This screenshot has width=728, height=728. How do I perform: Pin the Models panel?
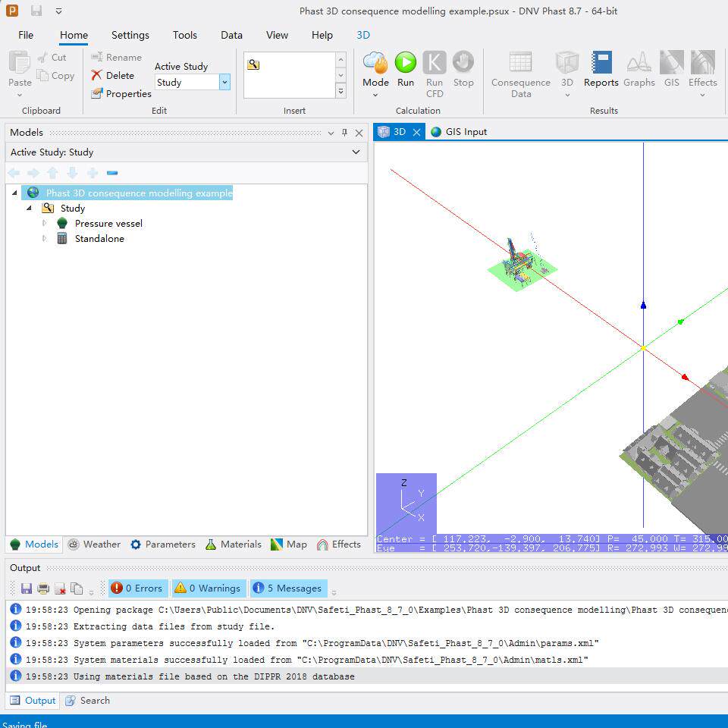point(344,132)
